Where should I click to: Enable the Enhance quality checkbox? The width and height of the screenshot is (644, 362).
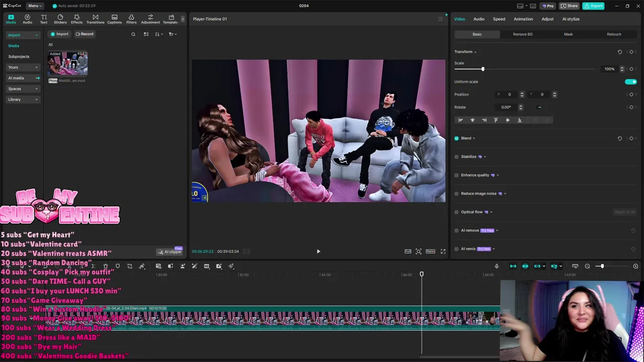click(x=457, y=175)
